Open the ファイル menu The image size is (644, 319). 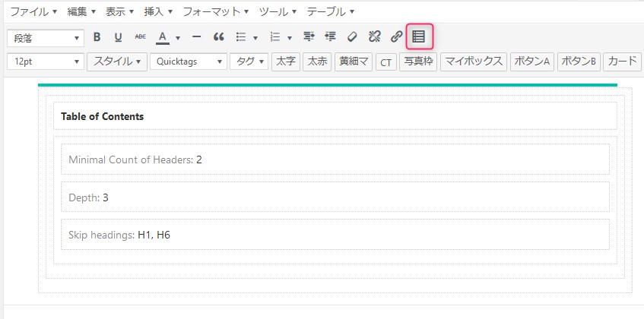[x=33, y=12]
